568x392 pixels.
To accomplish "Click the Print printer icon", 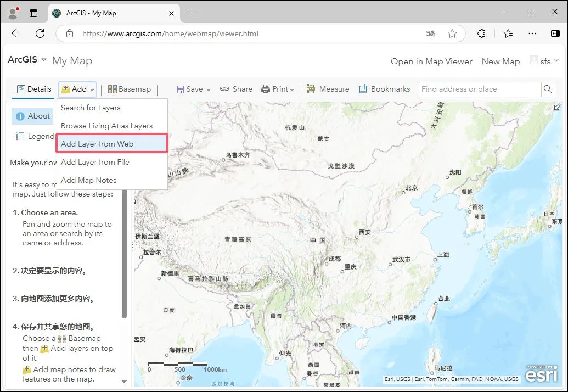I will (x=266, y=89).
